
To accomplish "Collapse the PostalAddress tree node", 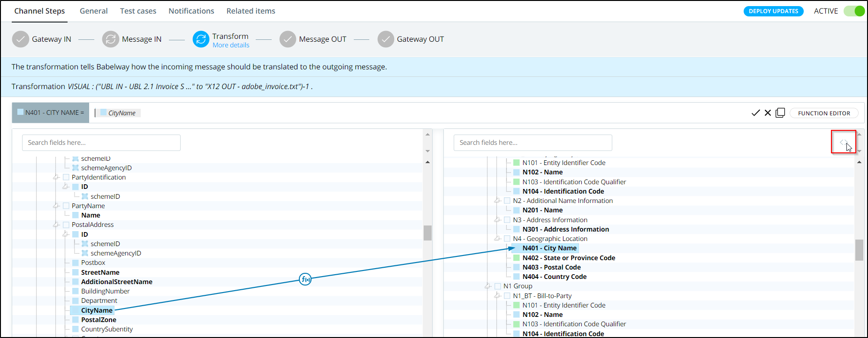I will (x=56, y=225).
